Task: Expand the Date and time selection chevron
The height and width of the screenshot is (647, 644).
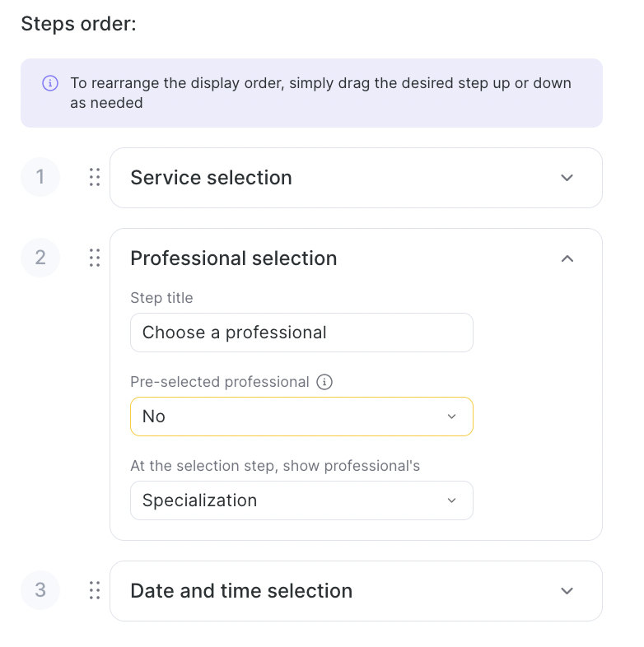Action: coord(567,591)
